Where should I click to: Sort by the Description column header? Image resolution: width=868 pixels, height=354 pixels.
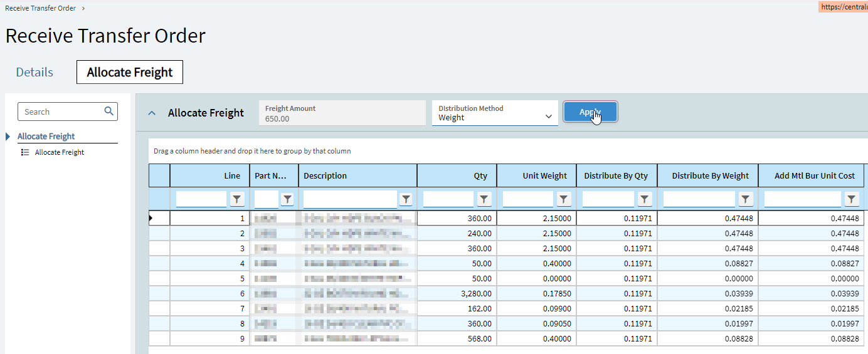pos(357,175)
